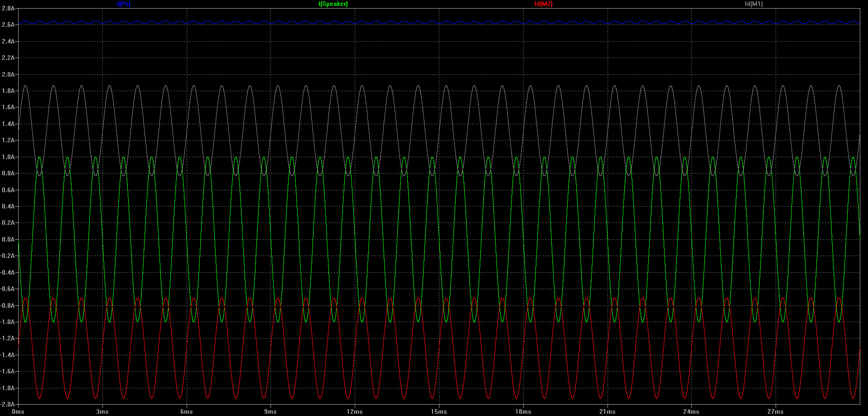Click the 1.8A vertical axis label

8,91
